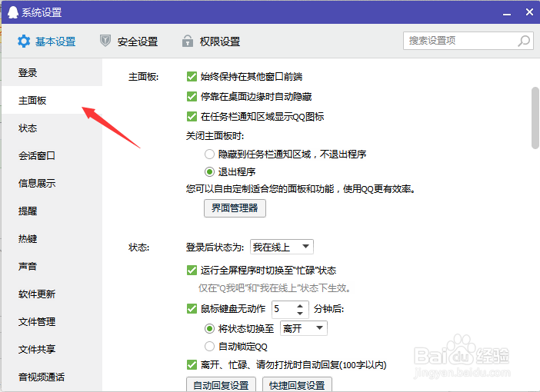Open 会话窗口 settings in sidebar
Image resolution: width=540 pixels, height=392 pixels.
point(52,155)
